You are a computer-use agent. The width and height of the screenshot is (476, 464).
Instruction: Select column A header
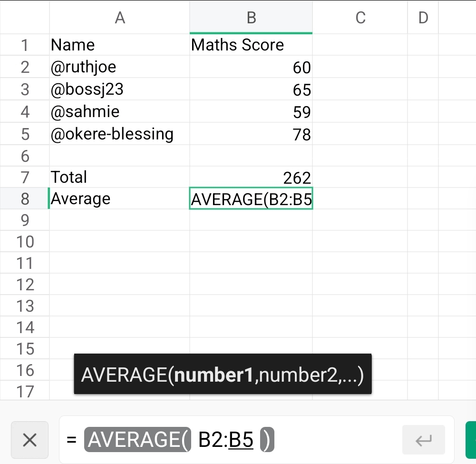click(120, 17)
